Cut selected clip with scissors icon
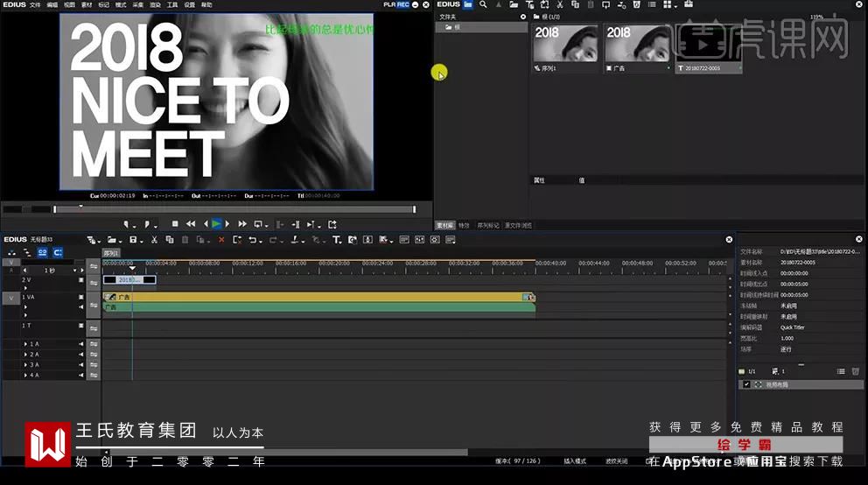Image resolution: width=868 pixels, height=485 pixels. [155, 240]
